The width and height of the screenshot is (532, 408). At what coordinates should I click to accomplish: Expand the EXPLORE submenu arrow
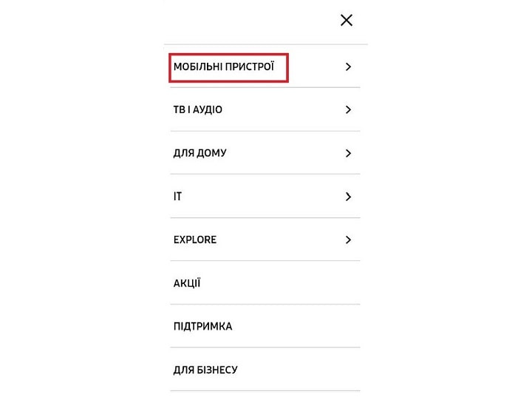point(348,240)
